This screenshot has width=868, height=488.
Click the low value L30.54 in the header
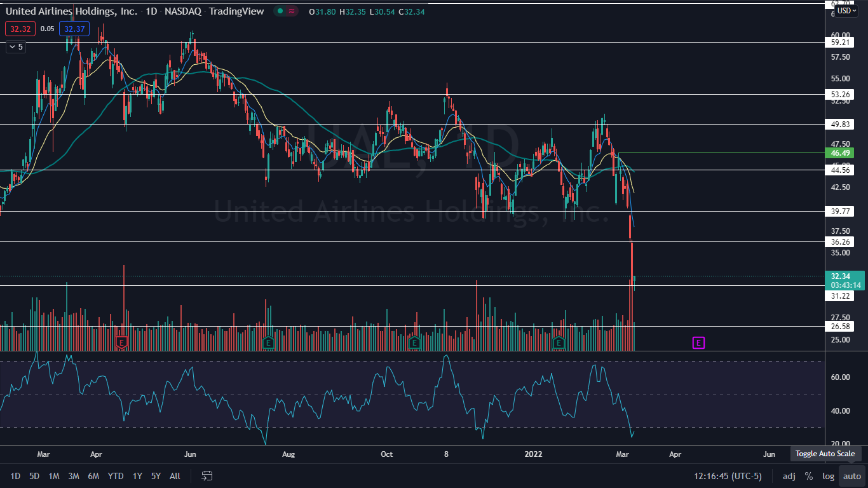383,11
